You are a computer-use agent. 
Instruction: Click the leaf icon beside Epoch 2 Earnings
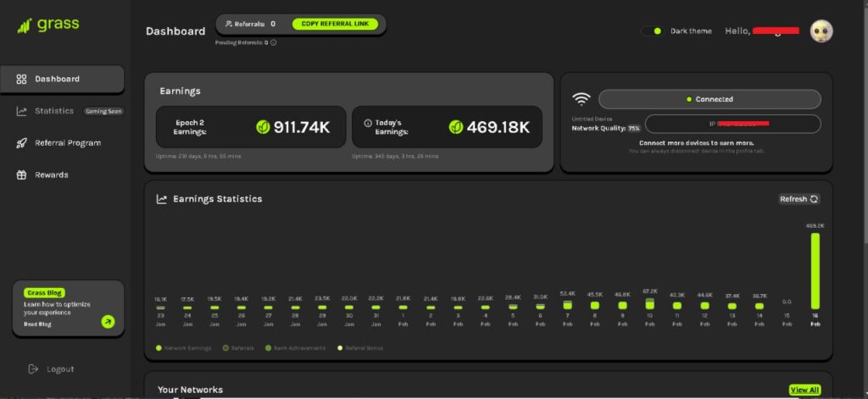263,127
